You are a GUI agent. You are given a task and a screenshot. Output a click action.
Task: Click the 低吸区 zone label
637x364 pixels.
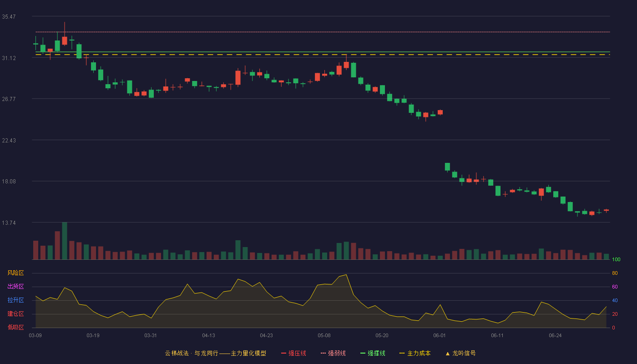click(15, 327)
